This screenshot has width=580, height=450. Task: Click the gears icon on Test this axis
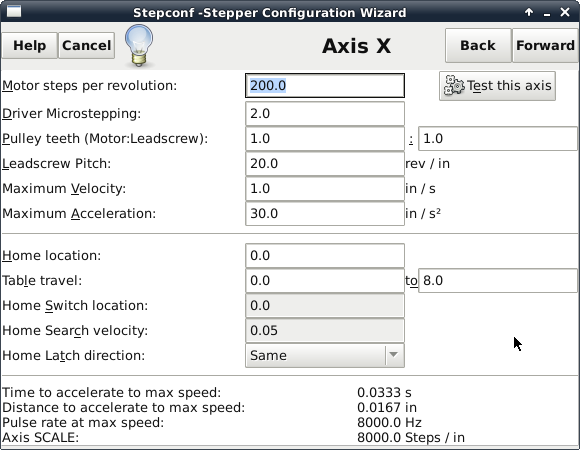(454, 85)
